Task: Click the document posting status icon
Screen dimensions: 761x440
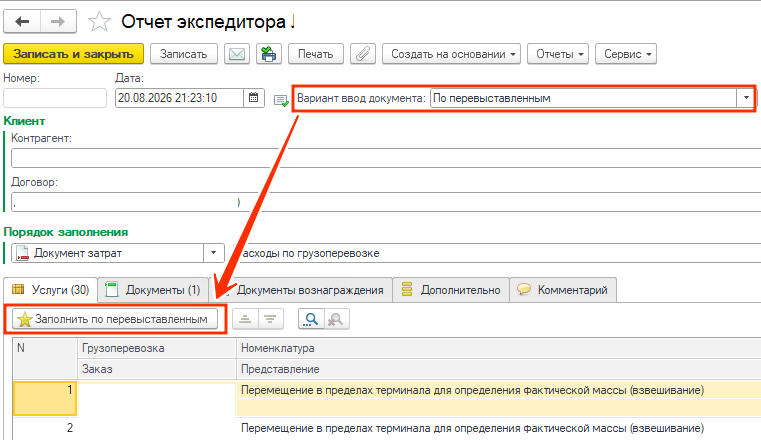Action: click(281, 100)
